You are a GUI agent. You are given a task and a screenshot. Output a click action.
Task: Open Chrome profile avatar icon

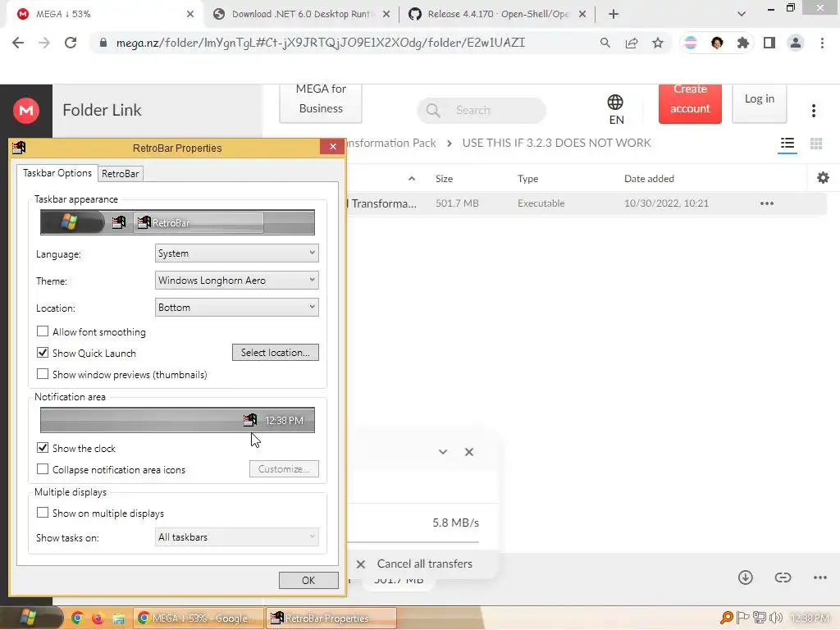tap(796, 43)
